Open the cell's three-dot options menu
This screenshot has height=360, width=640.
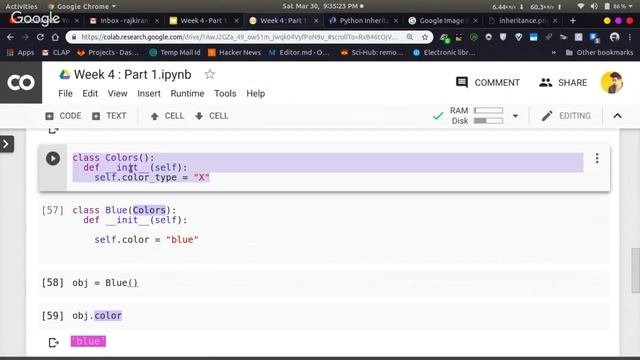click(x=597, y=158)
